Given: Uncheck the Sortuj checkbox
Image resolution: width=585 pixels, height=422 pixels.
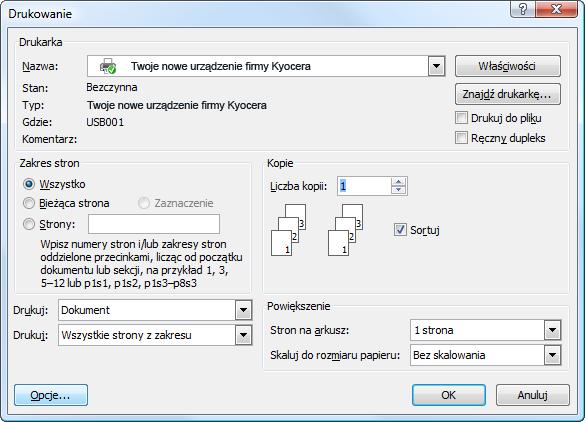Looking at the screenshot, I should [400, 229].
